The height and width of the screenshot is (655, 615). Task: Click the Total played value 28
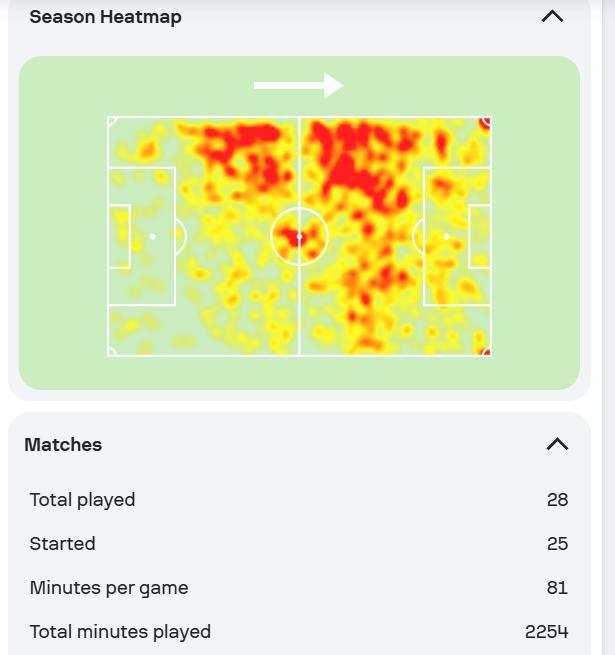click(x=557, y=500)
